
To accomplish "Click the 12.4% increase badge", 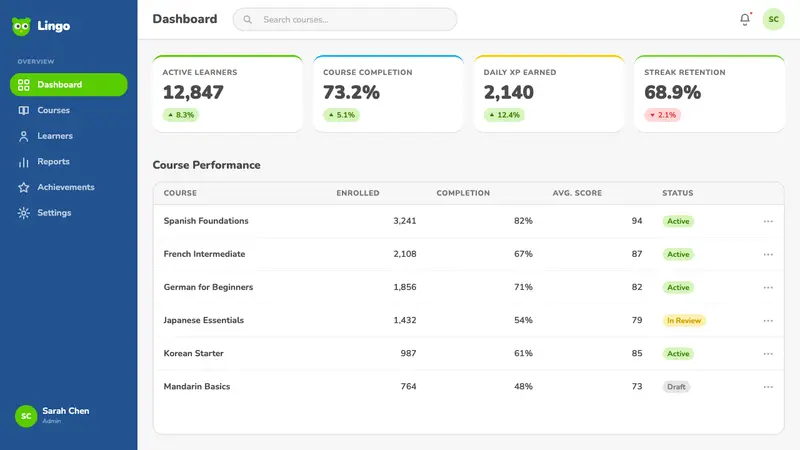I will click(x=504, y=115).
